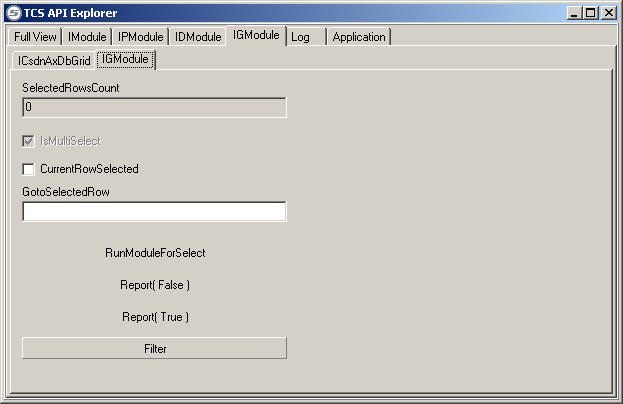Switch to the Application tab

358,37
